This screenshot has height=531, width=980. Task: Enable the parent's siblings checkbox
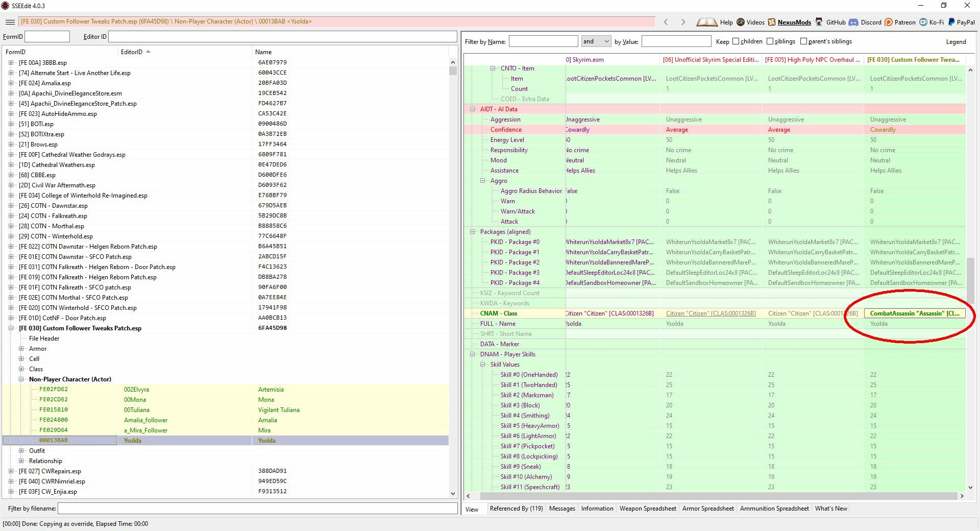(803, 41)
